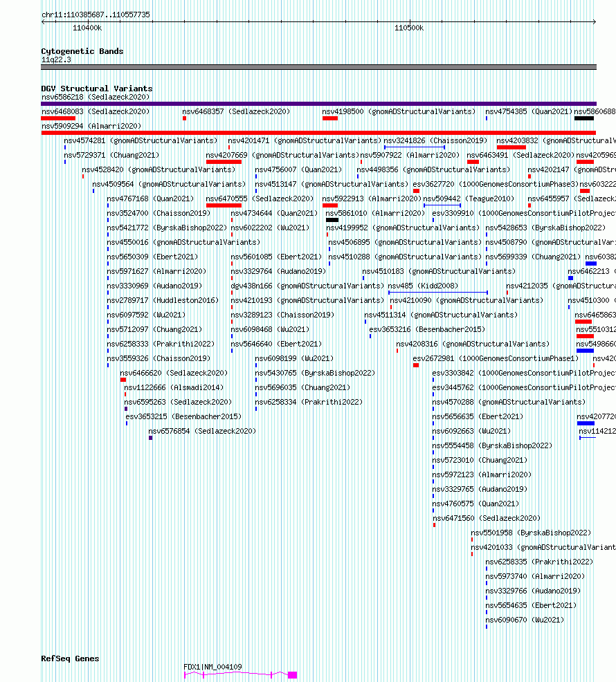Click nsv5601085 (Ebert2021) label
This screenshot has width=616, height=682.
[276, 257]
